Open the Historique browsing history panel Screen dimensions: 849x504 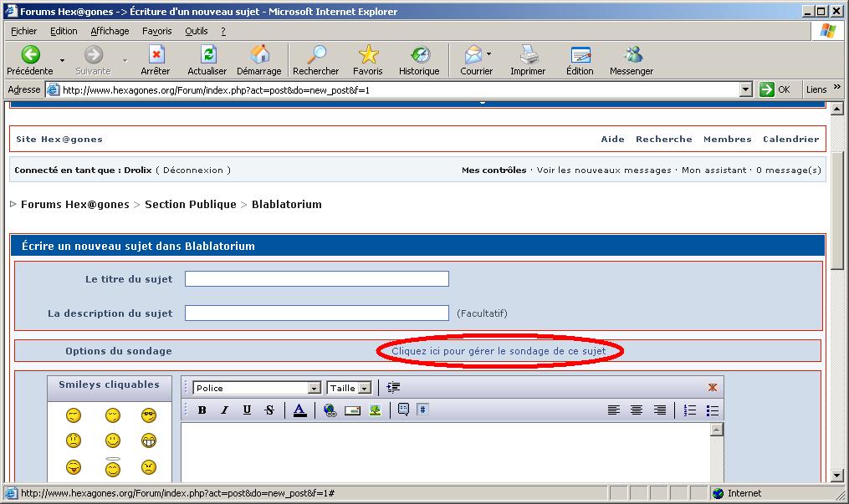point(419,60)
